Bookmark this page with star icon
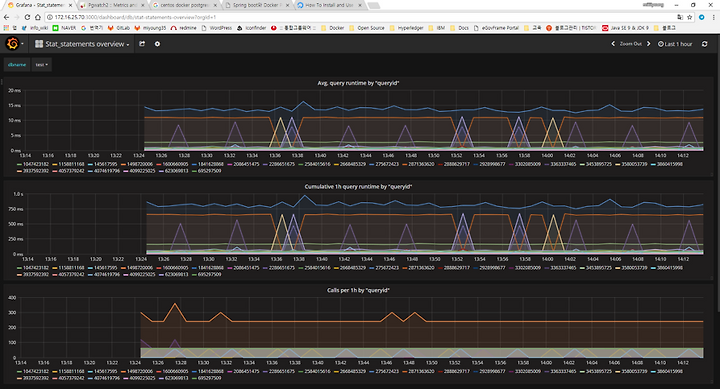The width and height of the screenshot is (720, 389). (x=690, y=17)
